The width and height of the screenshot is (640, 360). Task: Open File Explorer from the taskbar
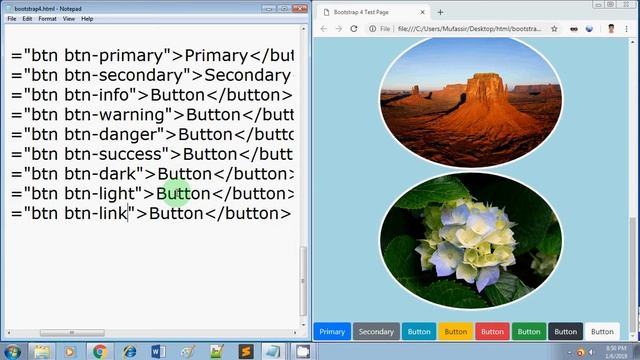[42, 351]
